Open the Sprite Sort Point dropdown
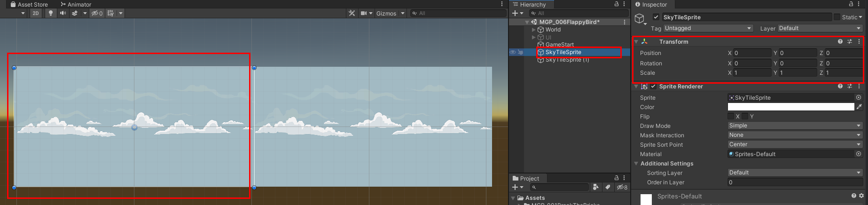The height and width of the screenshot is (205, 868). tap(795, 144)
